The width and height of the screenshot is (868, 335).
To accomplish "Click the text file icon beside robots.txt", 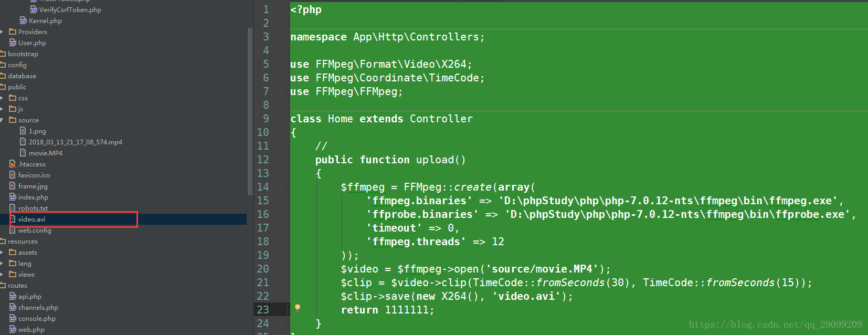I will [13, 208].
